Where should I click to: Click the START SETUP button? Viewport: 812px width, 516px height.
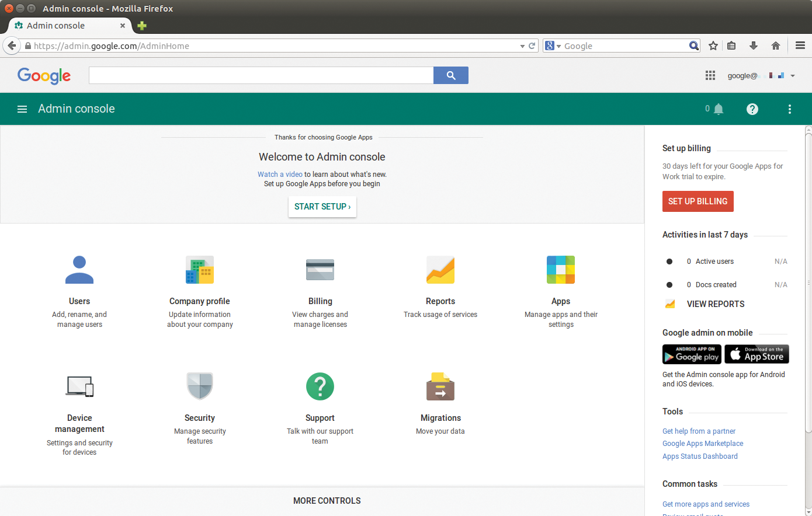pyautogui.click(x=322, y=207)
